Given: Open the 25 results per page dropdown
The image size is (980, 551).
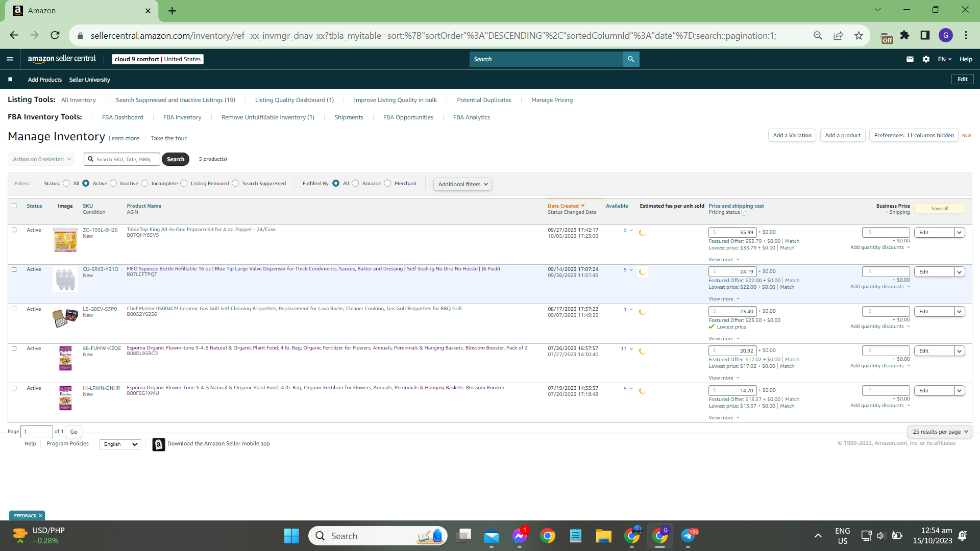Looking at the screenshot, I should 940,432.
